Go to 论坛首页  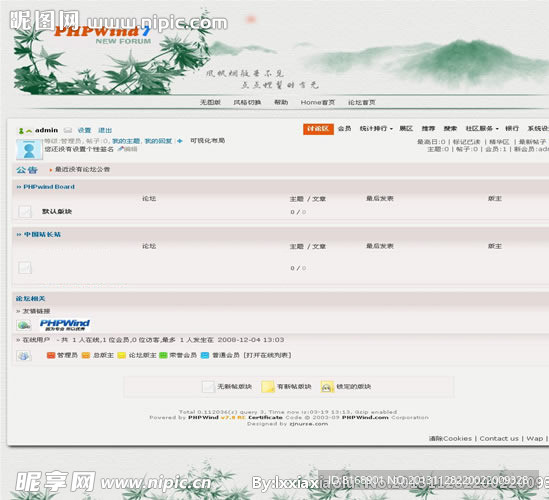tap(361, 102)
